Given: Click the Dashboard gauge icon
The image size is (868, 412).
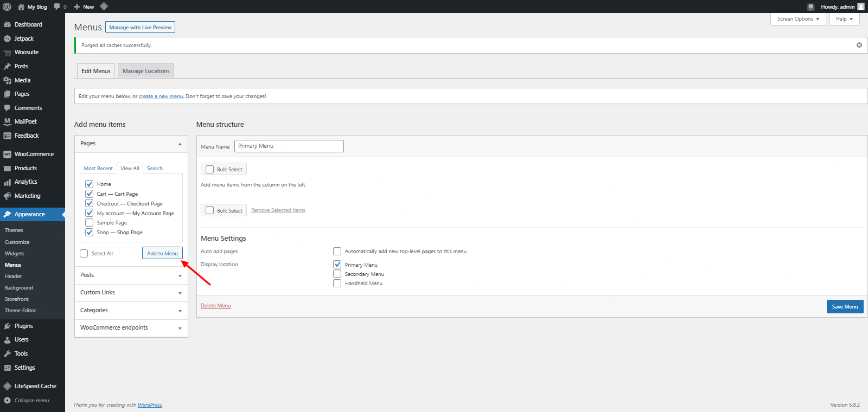Looking at the screenshot, I should 7,24.
